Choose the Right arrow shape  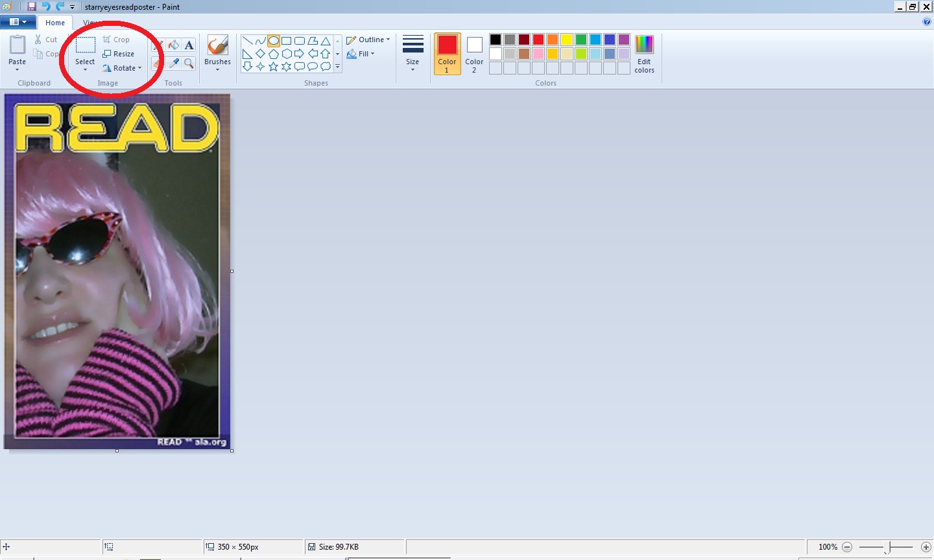point(299,54)
